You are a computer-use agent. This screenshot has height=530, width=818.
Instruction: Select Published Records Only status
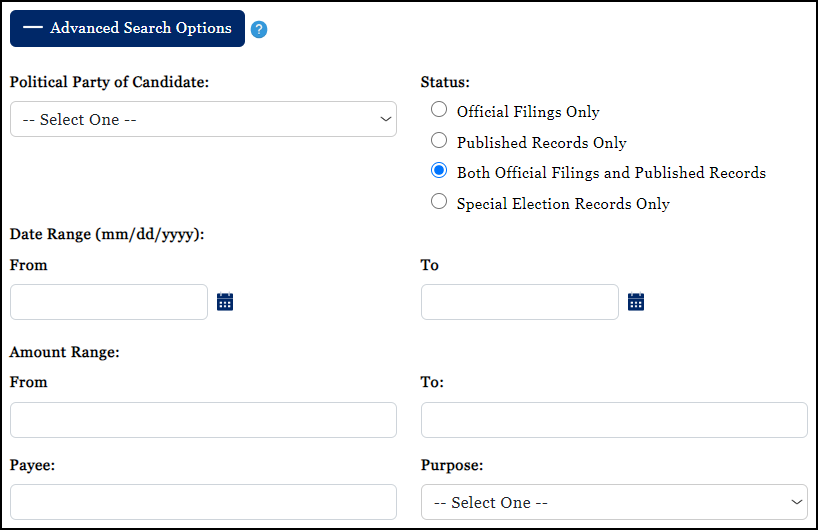pyautogui.click(x=438, y=141)
